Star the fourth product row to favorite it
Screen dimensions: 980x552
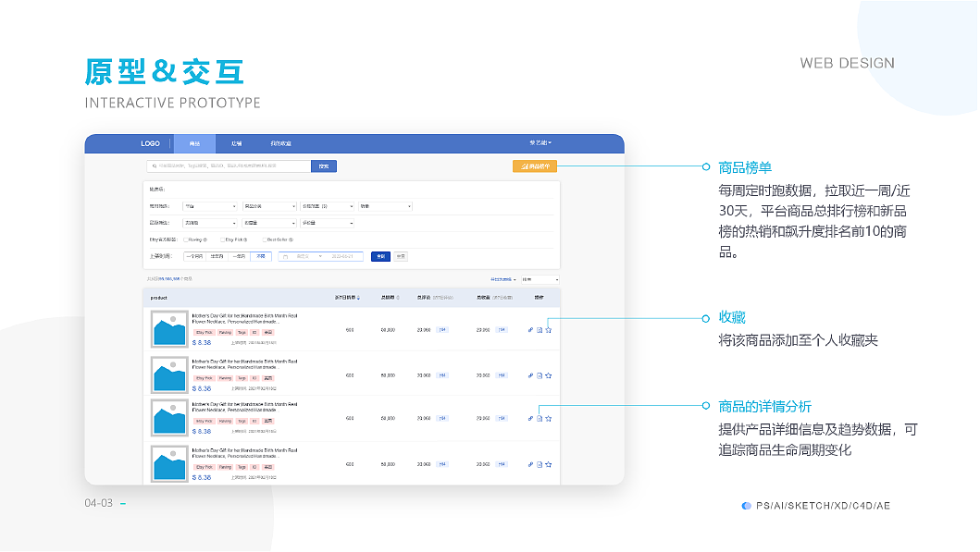[x=548, y=464]
